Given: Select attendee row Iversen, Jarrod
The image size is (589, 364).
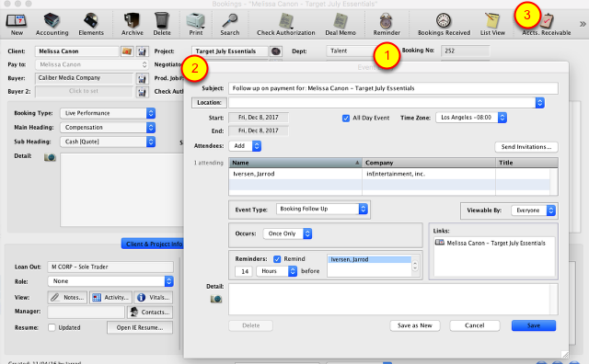Looking at the screenshot, I should tap(389, 174).
